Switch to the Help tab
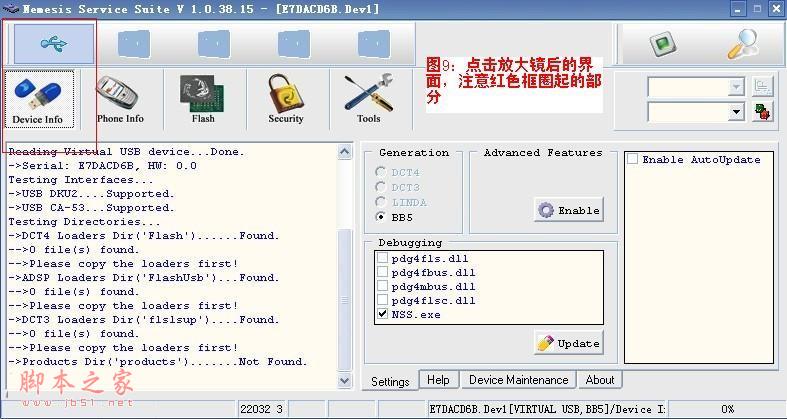This screenshot has height=419, width=787. tap(438, 380)
